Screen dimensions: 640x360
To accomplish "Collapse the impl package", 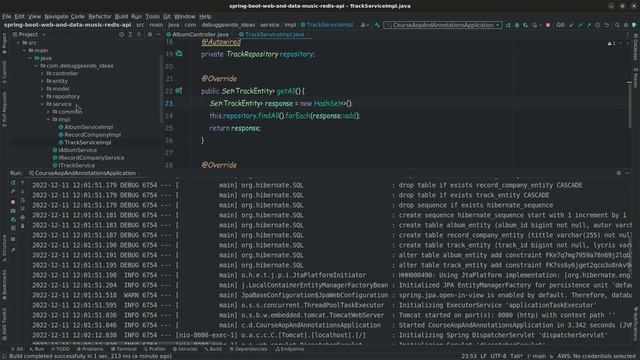I will [x=48, y=119].
